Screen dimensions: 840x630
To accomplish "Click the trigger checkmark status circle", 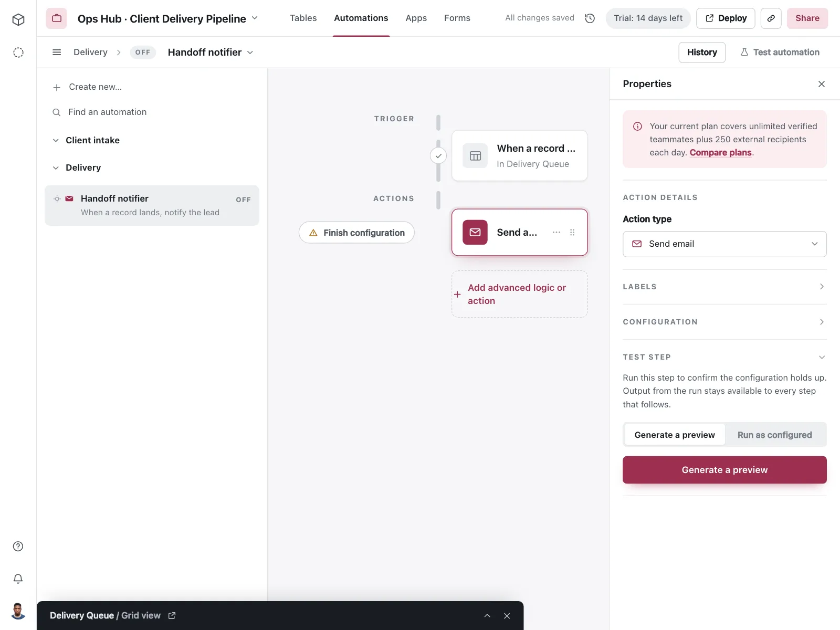I will [438, 156].
